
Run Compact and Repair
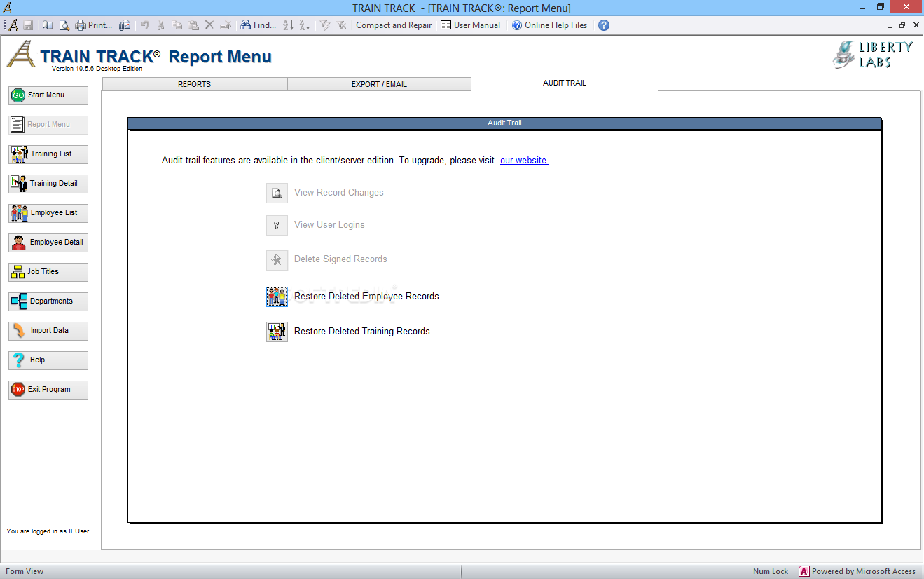tap(394, 25)
